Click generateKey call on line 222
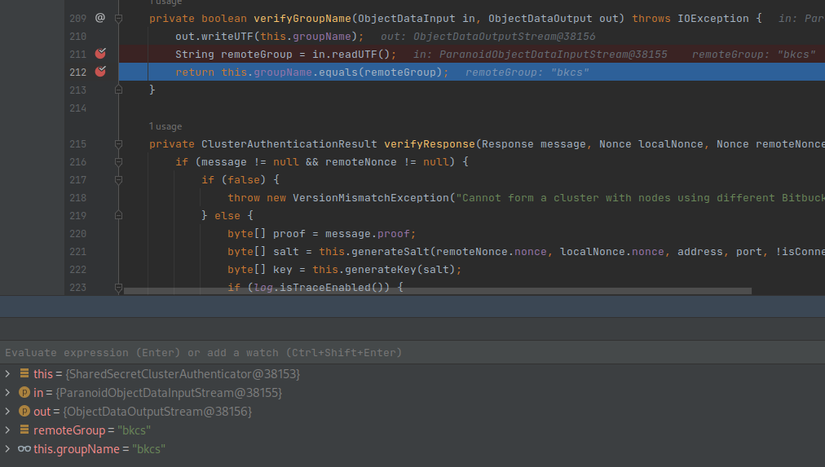Screen dimensions: 825x467 point(381,269)
